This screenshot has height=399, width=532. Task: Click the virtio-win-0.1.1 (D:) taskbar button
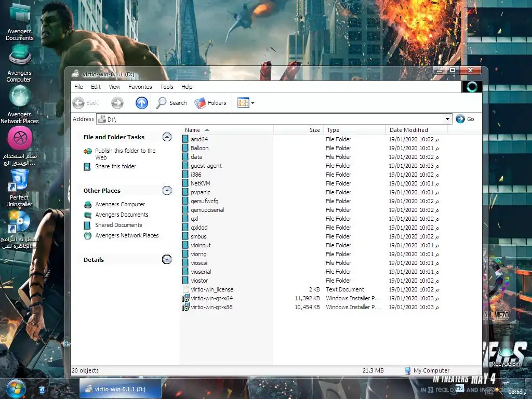point(121,389)
